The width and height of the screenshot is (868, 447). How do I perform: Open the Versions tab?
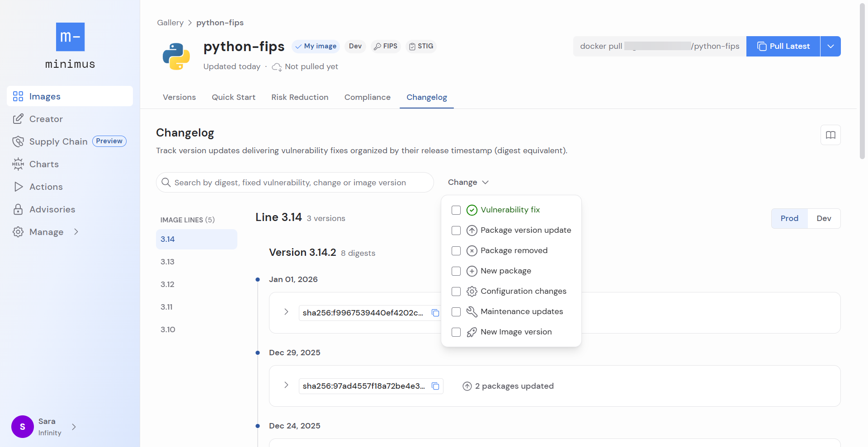pos(179,97)
